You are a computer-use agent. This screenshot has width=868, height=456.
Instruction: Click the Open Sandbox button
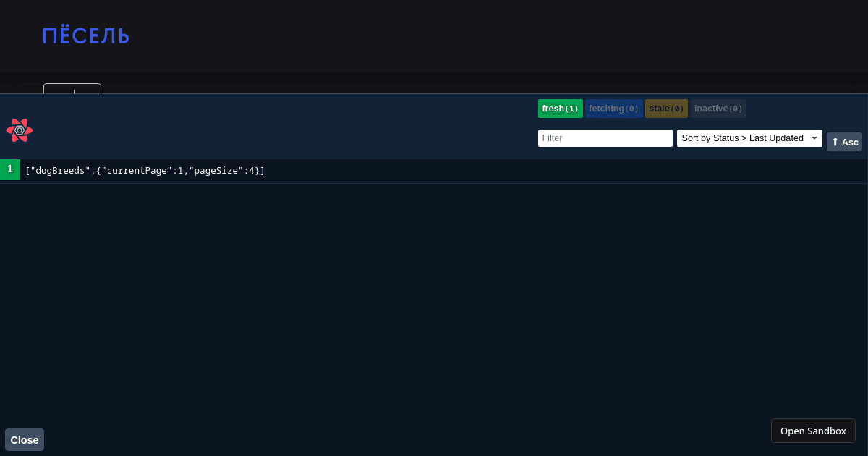(813, 430)
